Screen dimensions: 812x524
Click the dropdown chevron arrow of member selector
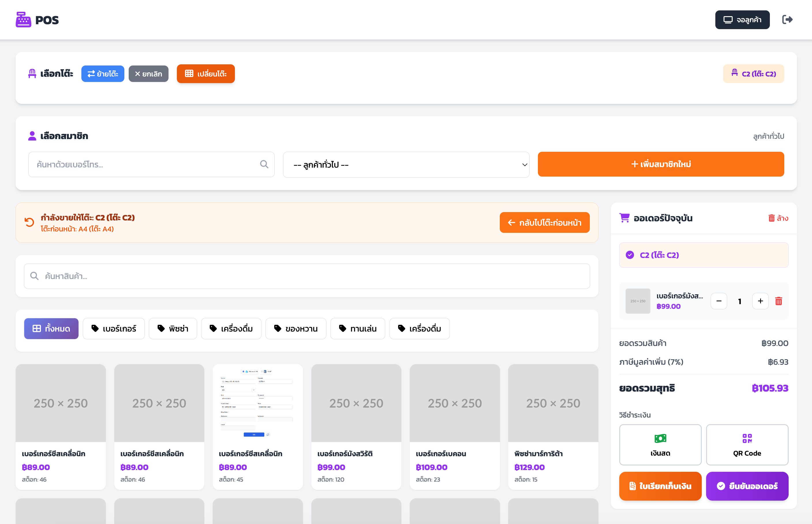coord(524,165)
